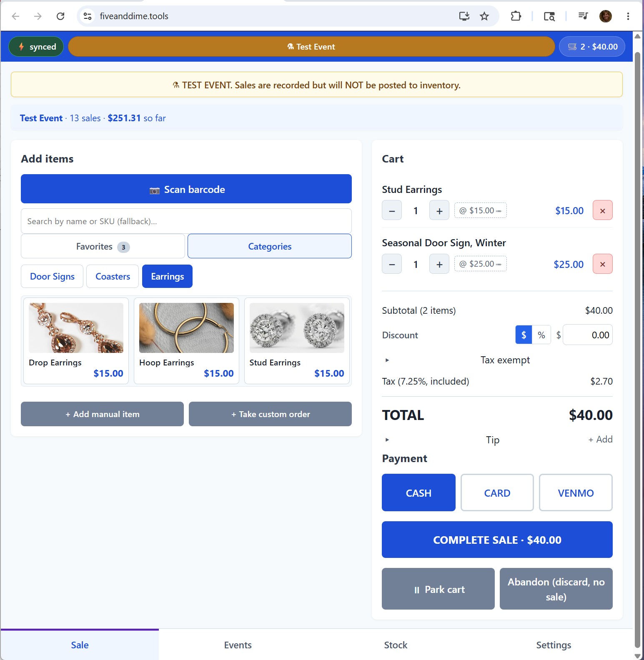The width and height of the screenshot is (644, 660).
Task: Click the page vertical scrollbar
Action: click(637, 350)
